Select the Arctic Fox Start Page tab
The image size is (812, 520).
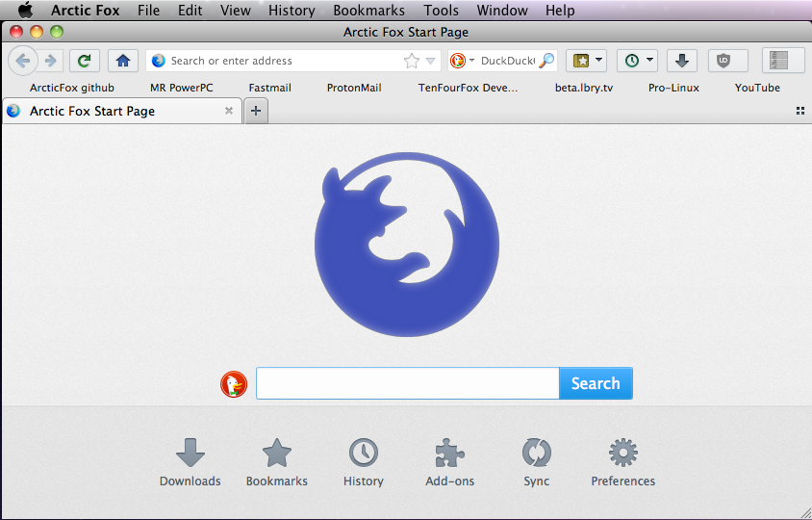[122, 111]
